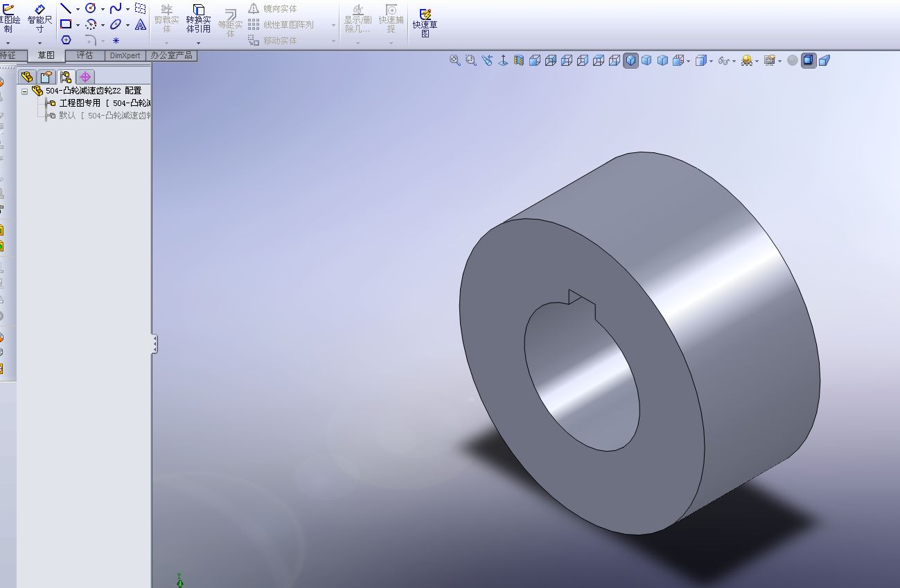Select the sketch Text tool
900x588 pixels.
[141, 24]
